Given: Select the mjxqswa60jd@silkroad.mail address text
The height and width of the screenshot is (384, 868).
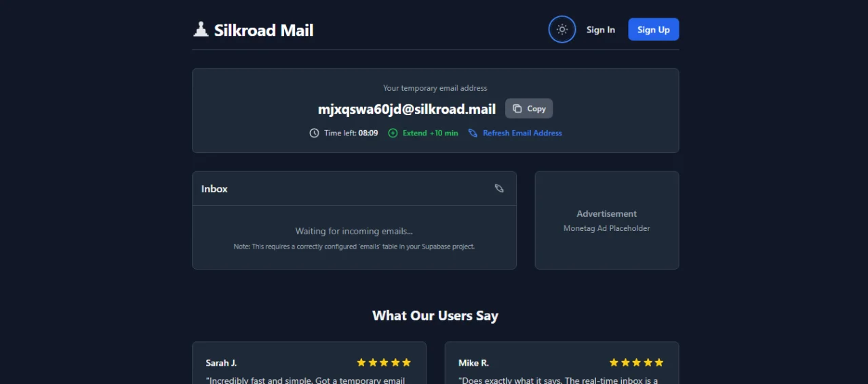Looking at the screenshot, I should click(x=407, y=108).
